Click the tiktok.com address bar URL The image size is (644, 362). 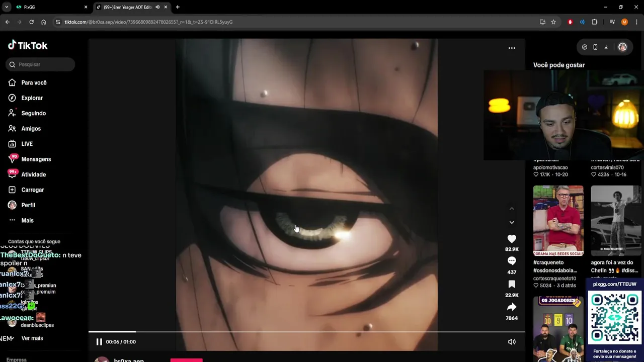coord(148,22)
